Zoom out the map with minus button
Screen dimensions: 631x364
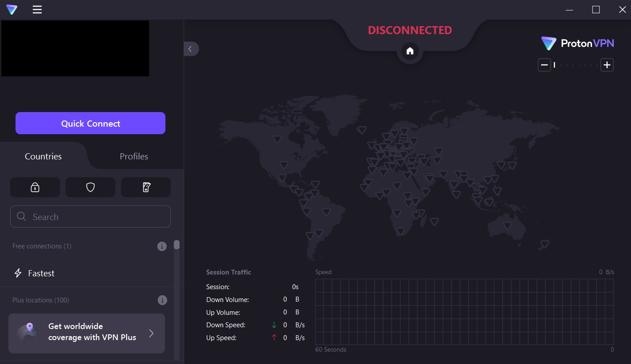[x=544, y=65]
